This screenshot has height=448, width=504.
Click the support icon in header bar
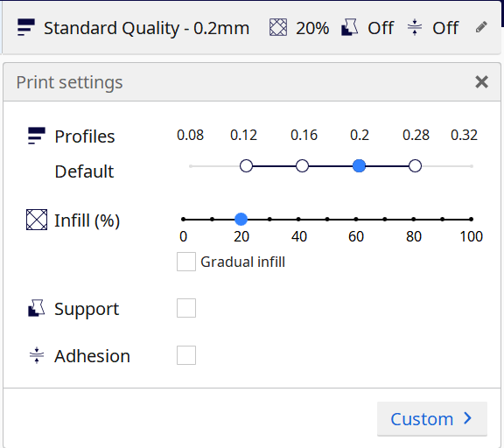coord(350,27)
